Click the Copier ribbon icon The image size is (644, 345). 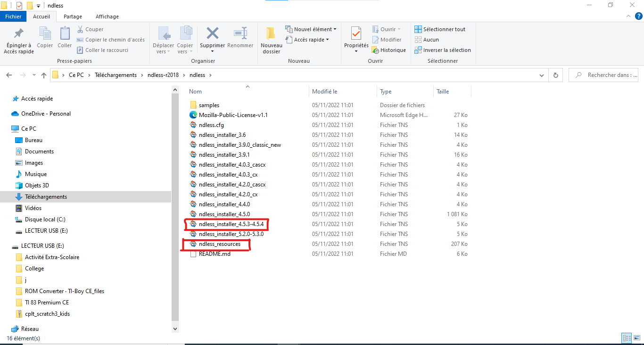coord(45,34)
